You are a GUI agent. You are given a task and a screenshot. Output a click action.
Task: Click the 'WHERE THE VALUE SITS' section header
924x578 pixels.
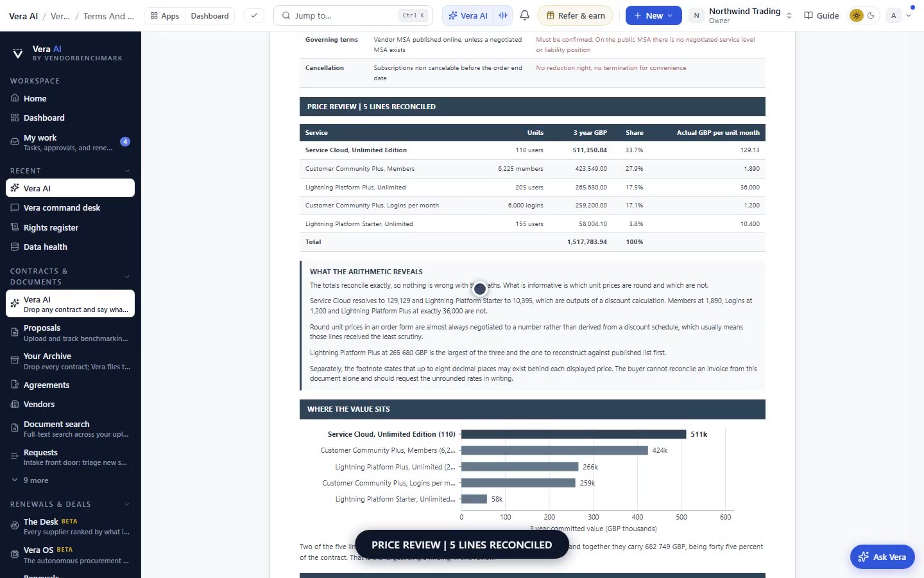pos(533,409)
